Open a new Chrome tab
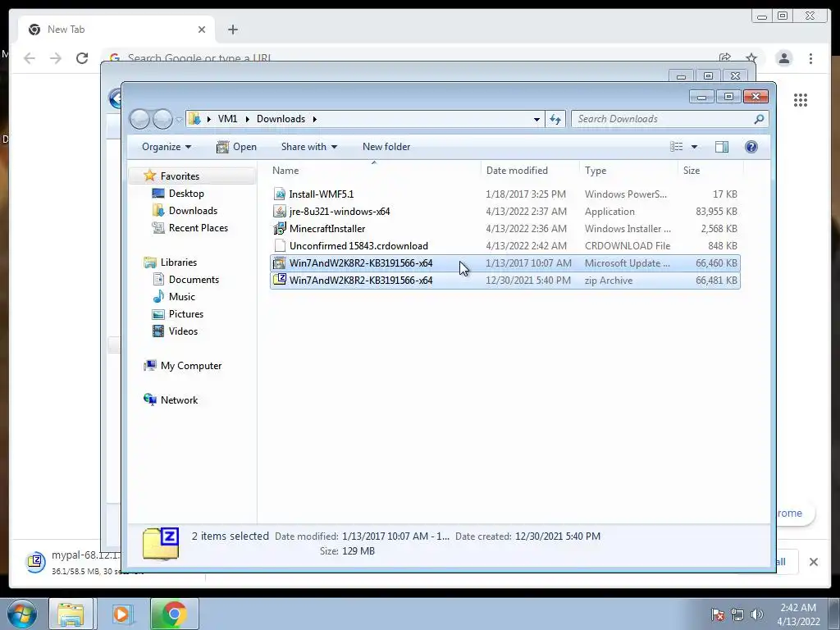The image size is (840, 630). click(232, 30)
